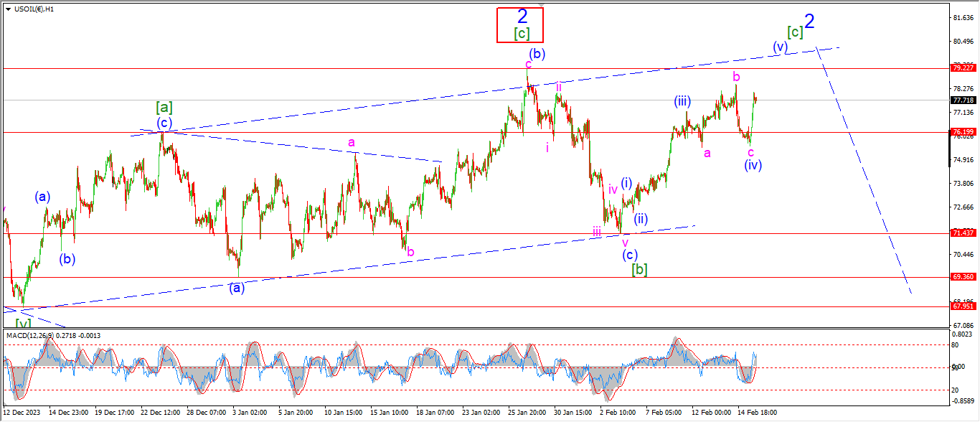The height and width of the screenshot is (422, 980).
Task: Click the USOIL(€),H1 chart title
Action: pos(32,8)
